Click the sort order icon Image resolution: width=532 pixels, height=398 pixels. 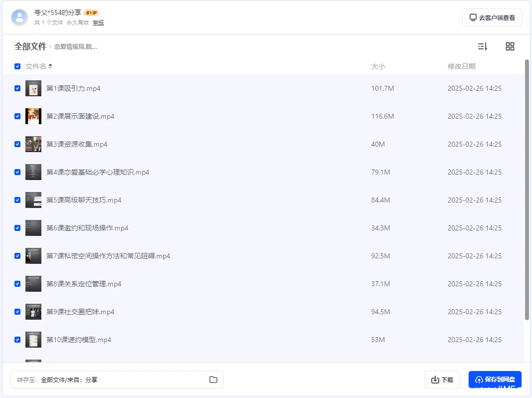click(482, 46)
